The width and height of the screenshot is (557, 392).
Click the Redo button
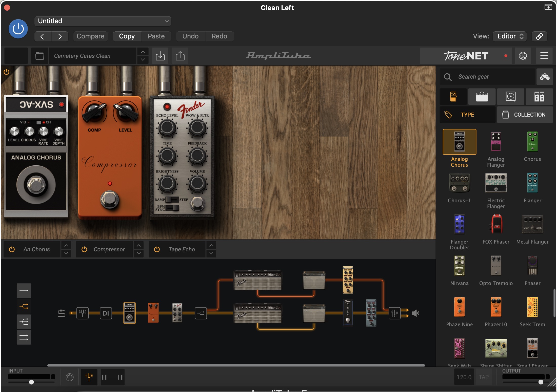219,36
